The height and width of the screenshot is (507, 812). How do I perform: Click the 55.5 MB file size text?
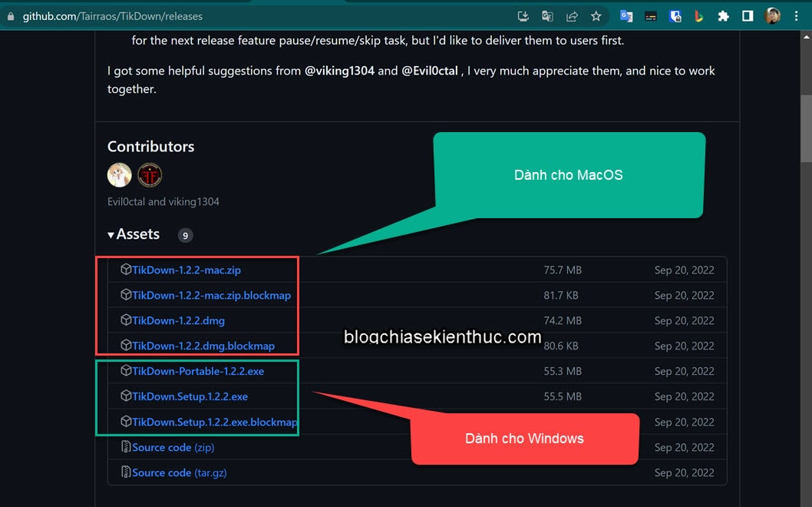(x=563, y=397)
